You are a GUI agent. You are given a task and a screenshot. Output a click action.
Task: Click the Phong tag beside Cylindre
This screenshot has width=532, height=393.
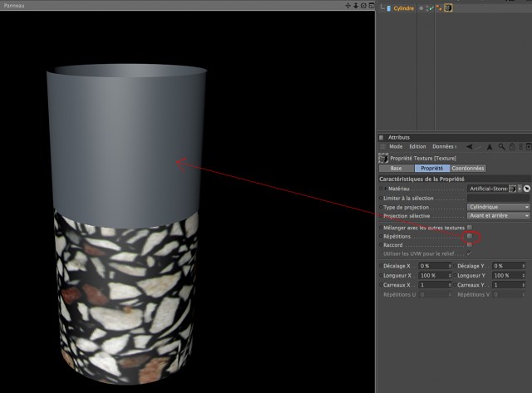[x=439, y=7]
